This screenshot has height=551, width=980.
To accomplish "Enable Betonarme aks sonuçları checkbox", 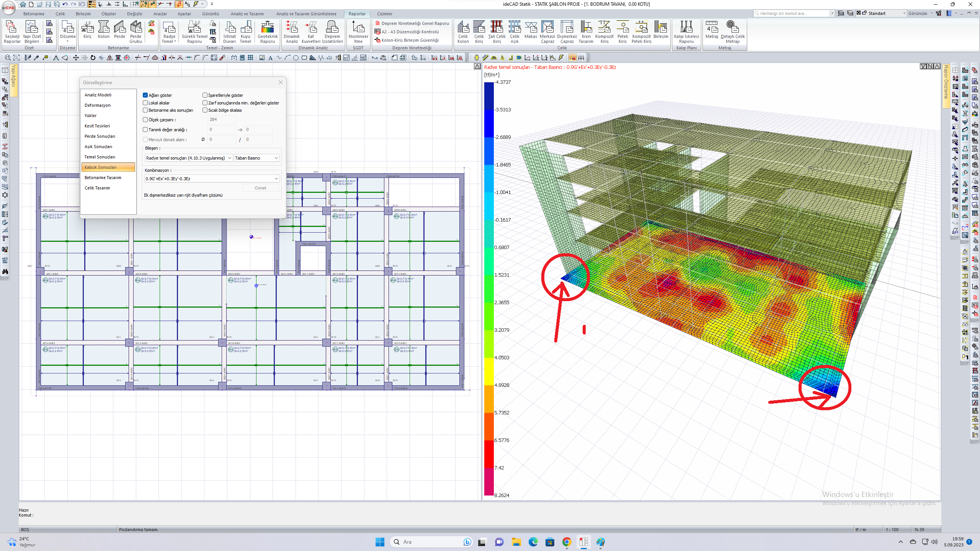I will [x=145, y=110].
